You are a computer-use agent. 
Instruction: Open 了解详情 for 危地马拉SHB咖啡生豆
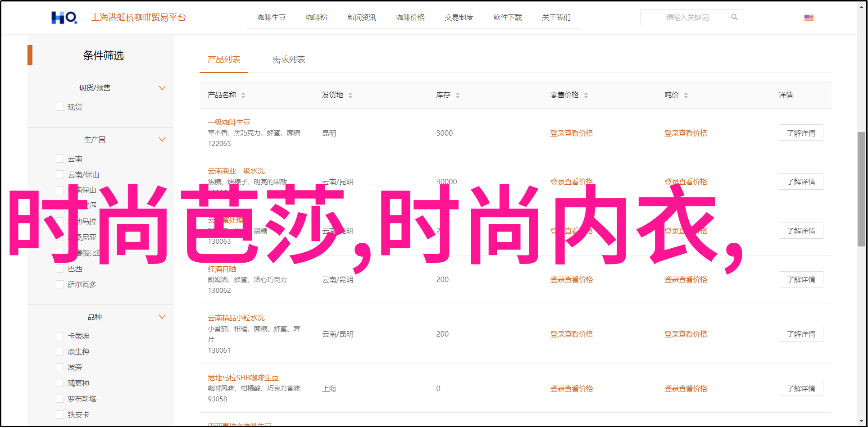pos(801,388)
